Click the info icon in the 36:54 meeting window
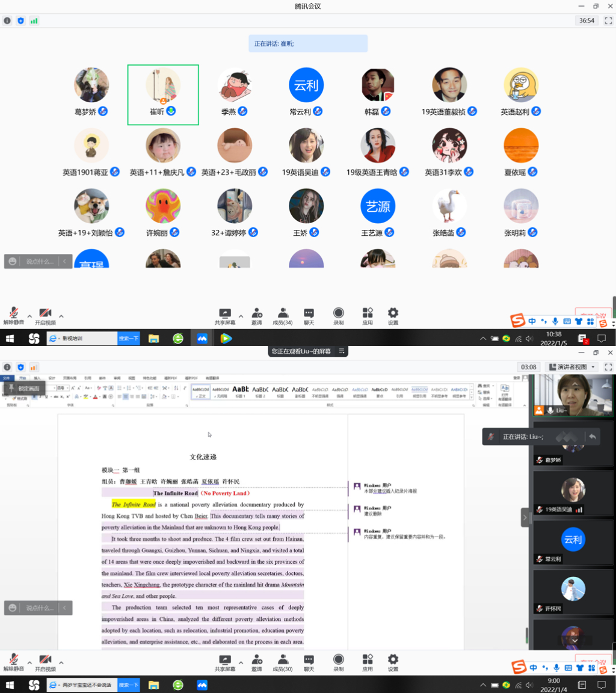616x693 pixels. 7,20
